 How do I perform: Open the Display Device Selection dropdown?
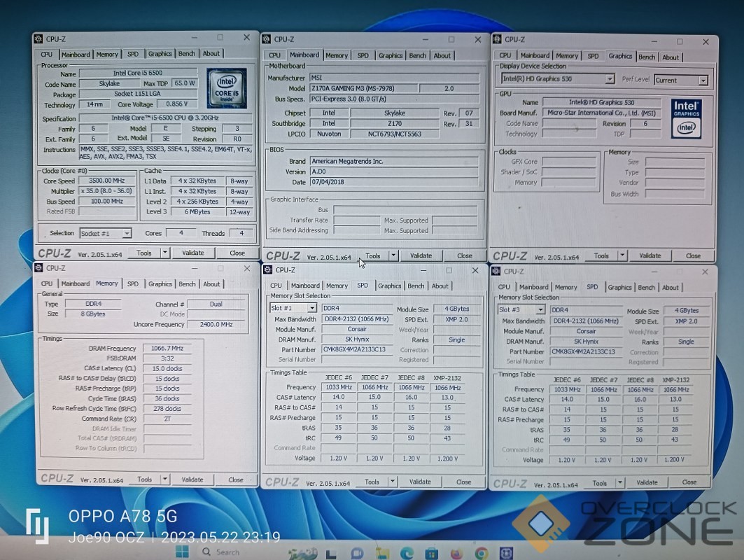(x=610, y=79)
